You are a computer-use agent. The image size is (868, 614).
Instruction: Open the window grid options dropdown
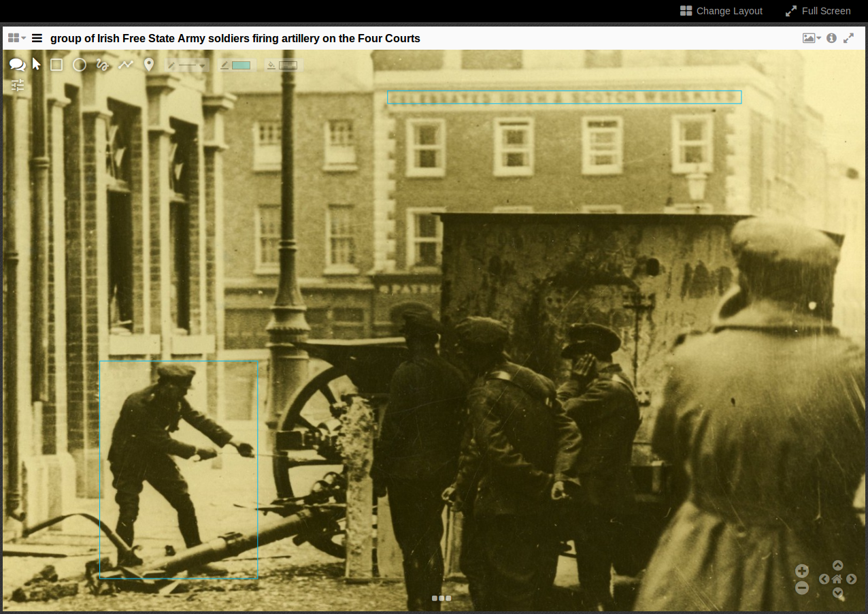(17, 38)
